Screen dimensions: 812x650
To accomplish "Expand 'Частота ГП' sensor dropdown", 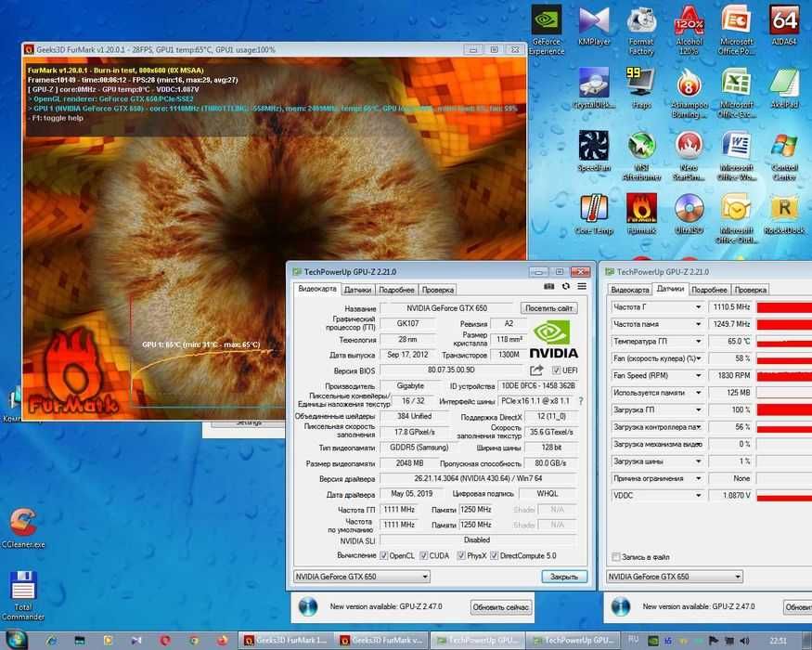I will pyautogui.click(x=698, y=307).
